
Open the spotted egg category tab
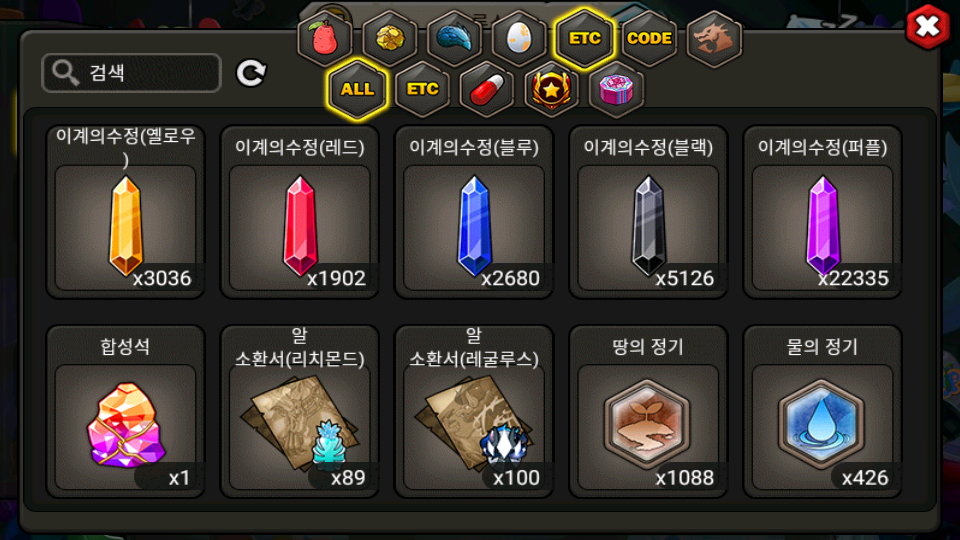coord(519,39)
